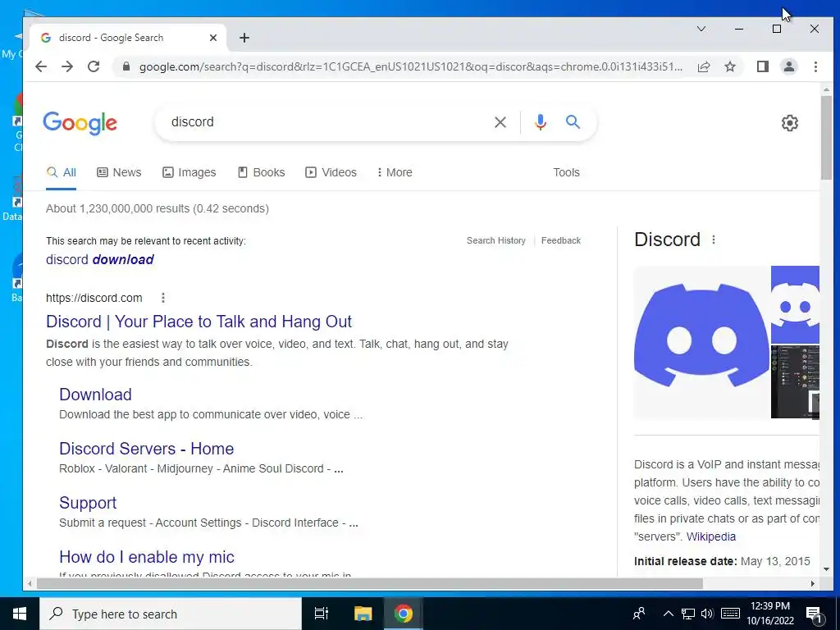Click the scroll-down arrow of the page
Image resolution: width=840 pixels, height=630 pixels.
point(826,569)
